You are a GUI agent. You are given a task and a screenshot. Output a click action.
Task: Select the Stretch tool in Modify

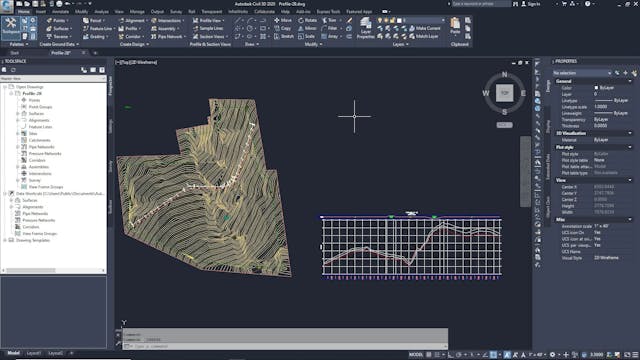click(x=284, y=36)
